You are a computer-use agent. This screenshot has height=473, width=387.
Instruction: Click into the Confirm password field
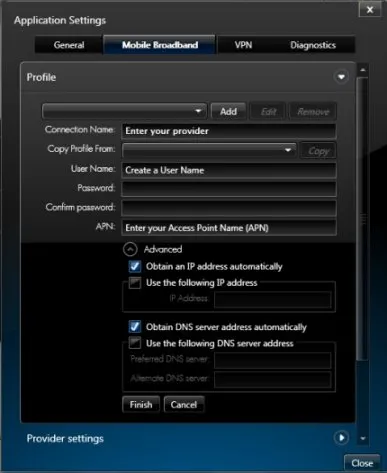(229, 208)
